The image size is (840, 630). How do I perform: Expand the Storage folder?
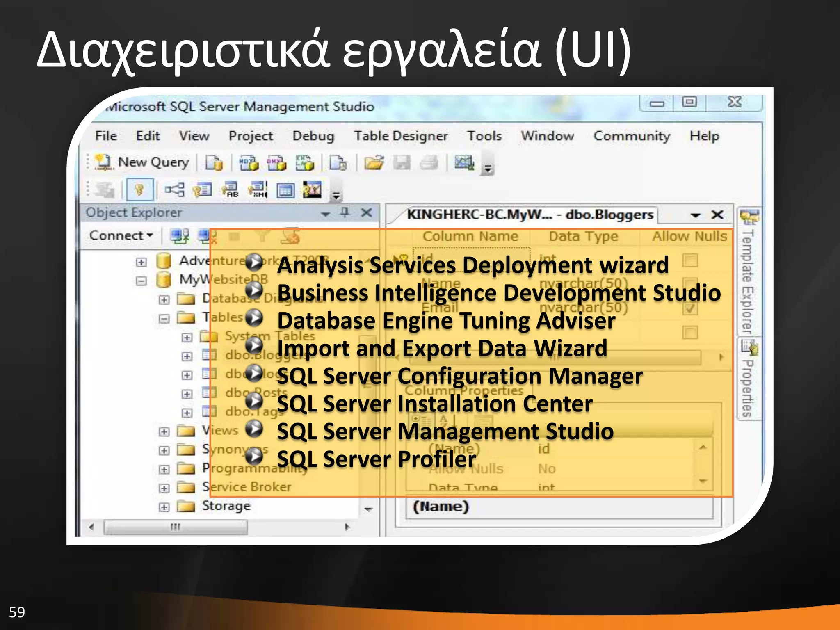[x=164, y=507]
